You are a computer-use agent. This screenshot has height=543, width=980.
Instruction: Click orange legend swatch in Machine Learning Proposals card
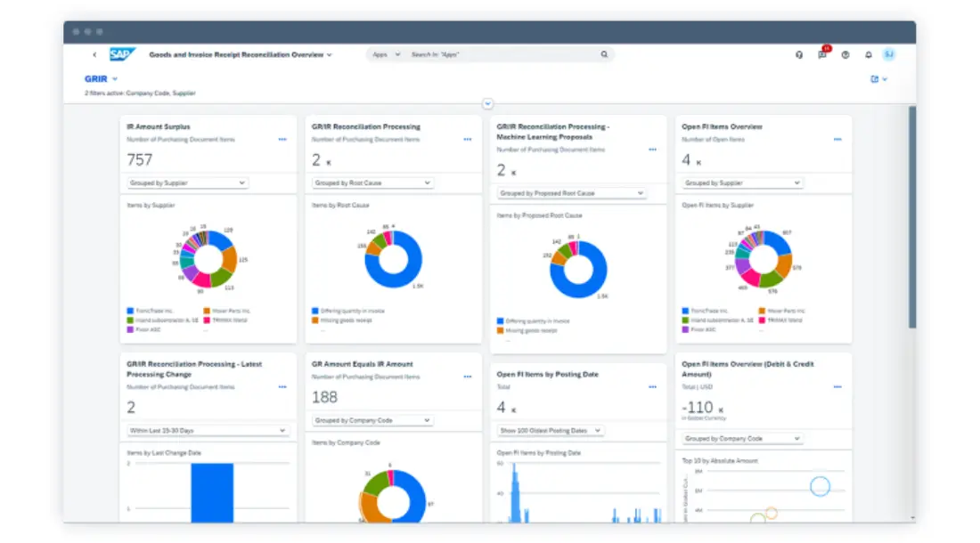click(x=500, y=331)
